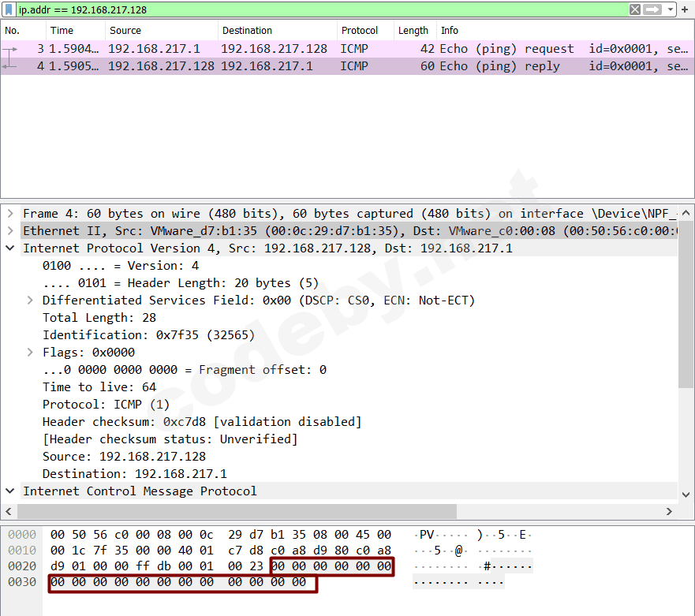Sort packets by No. column header
Viewport: 695px width, 616px height.
pyautogui.click(x=24, y=31)
